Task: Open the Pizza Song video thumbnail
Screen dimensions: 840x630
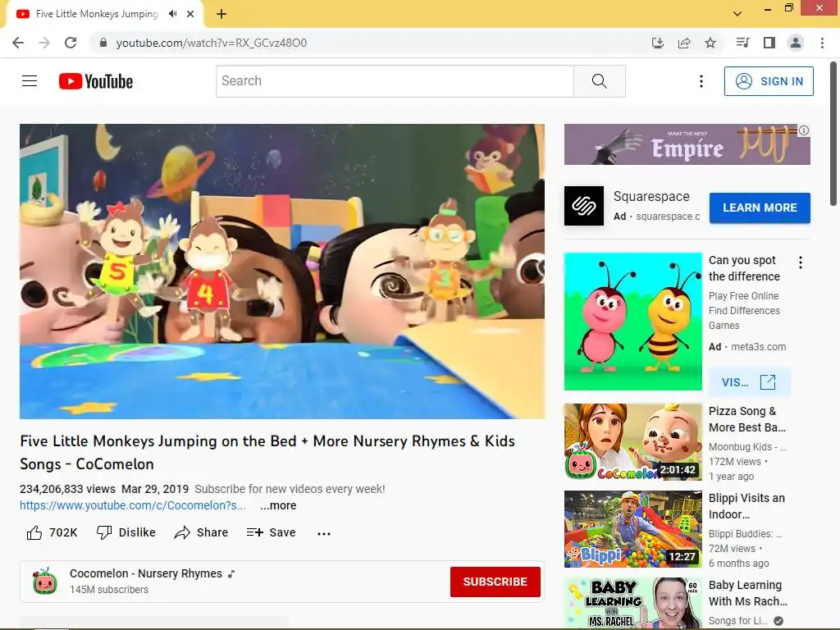Action: (x=632, y=442)
